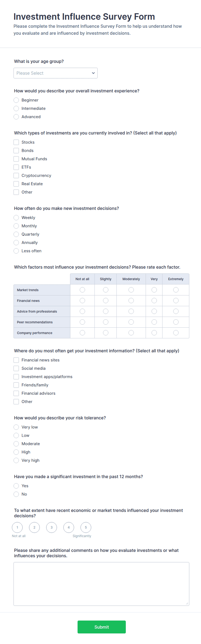Choose Quarterly decision frequency
Screen dimensions: 201x644
click(16, 234)
